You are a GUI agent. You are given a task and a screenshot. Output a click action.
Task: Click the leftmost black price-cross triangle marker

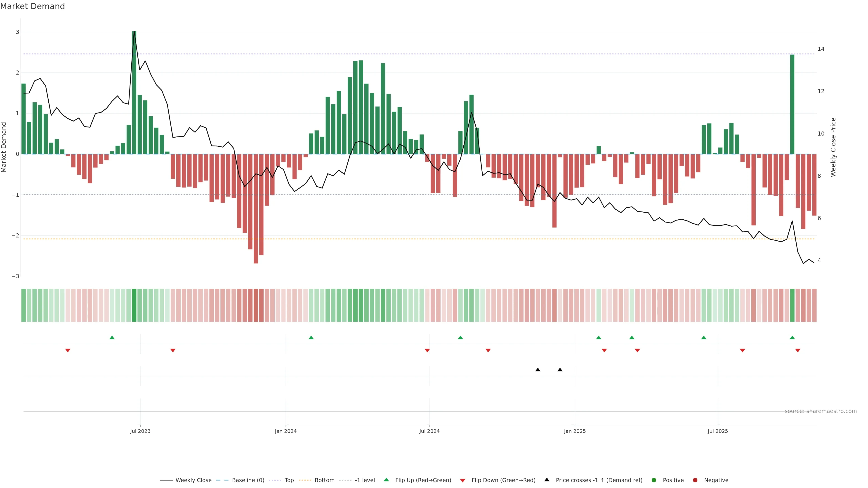[x=538, y=370]
